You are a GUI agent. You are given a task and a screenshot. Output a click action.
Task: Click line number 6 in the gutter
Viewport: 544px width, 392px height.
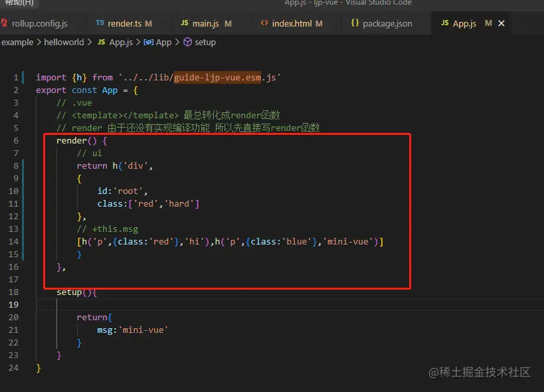16,140
